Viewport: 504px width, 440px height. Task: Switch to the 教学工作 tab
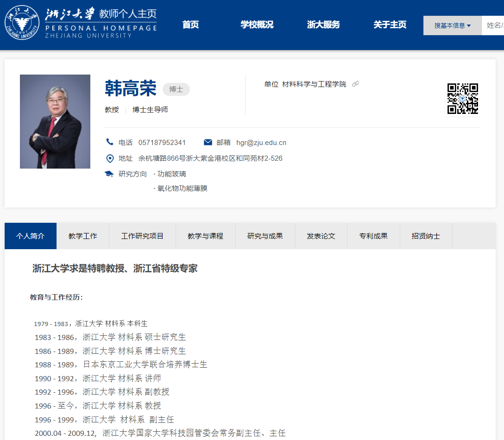(83, 236)
